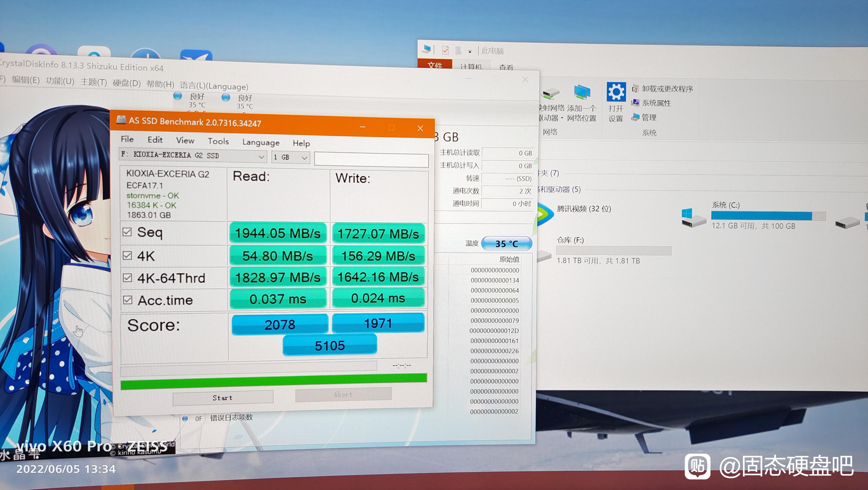Toggle the Acc.time test checkbox
Viewport: 868px width, 490px height.
128,300
